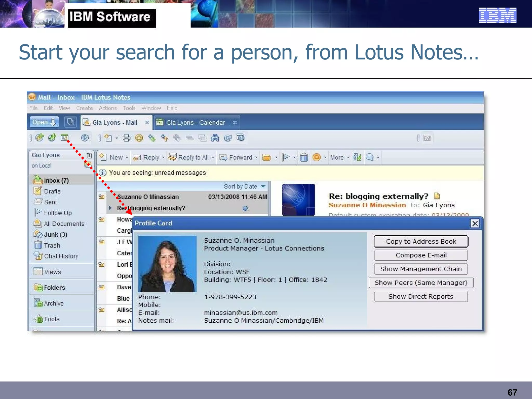The height and width of the screenshot is (399, 532).
Task: Click the help question mark toolbar icon
Action: (x=85, y=138)
